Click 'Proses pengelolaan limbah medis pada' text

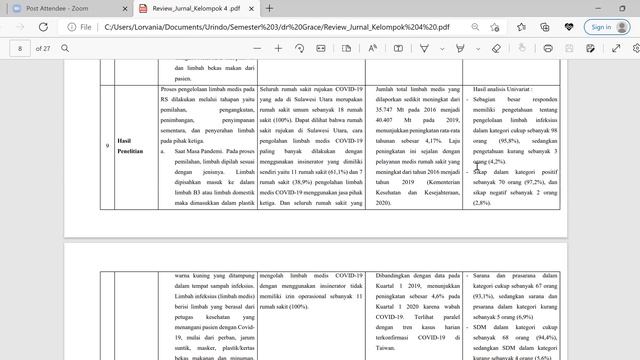[207, 89]
